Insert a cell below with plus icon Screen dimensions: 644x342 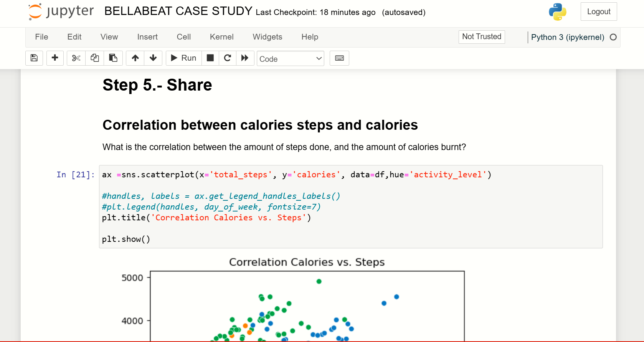click(x=55, y=58)
